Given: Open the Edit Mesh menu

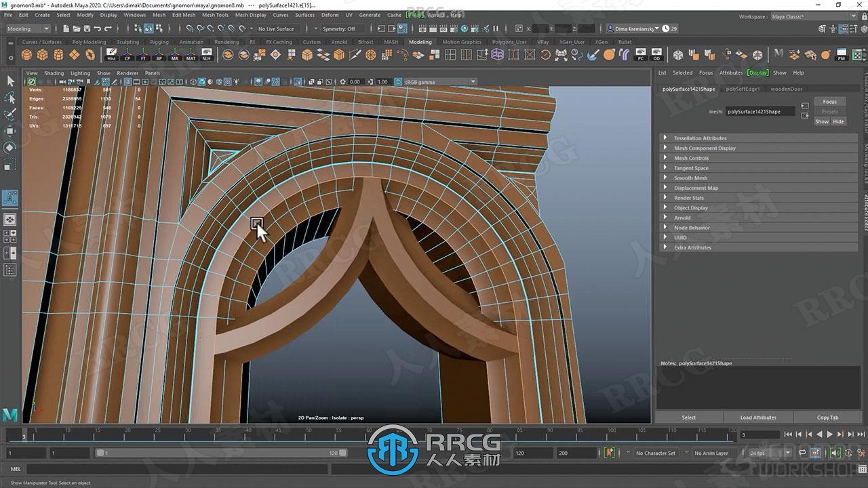Looking at the screenshot, I should (183, 15).
